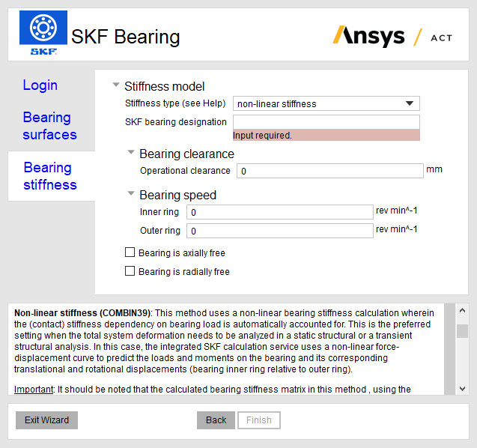Click the SKF logo icon
477x448 pixels.
pyautogui.click(x=43, y=32)
